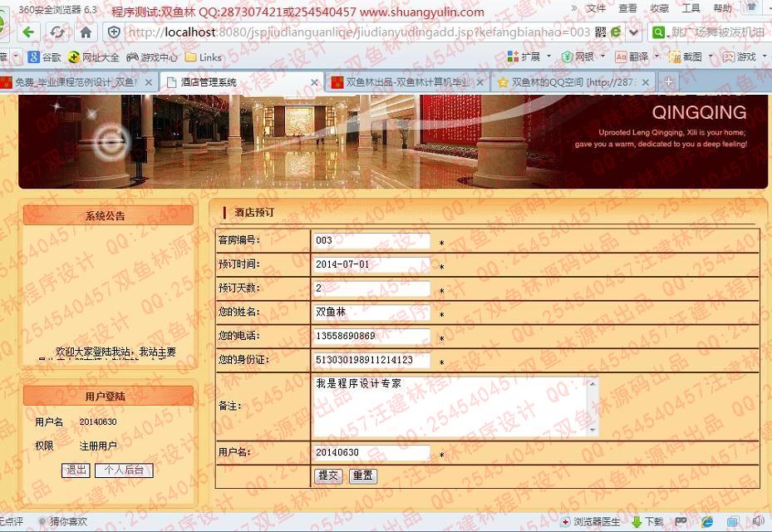Screen dimensions: 772x532
Task: Click the 备注 remarks text area
Action: 455,406
